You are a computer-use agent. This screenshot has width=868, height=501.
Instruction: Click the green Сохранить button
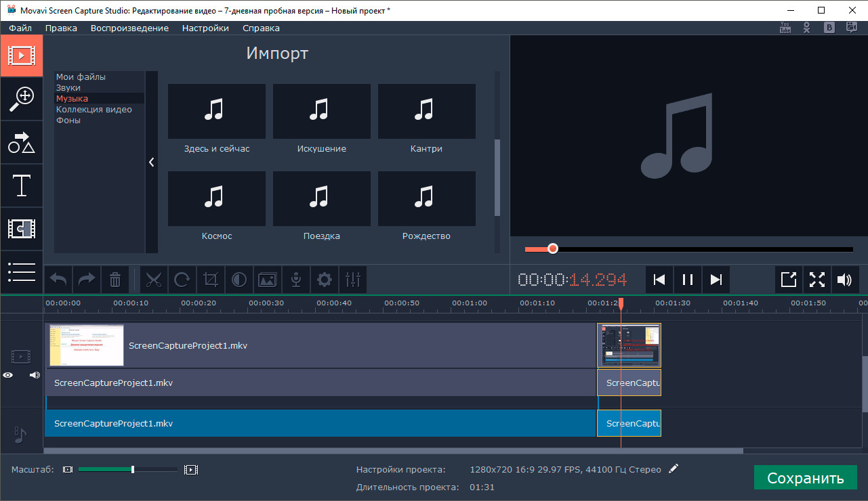(x=805, y=478)
